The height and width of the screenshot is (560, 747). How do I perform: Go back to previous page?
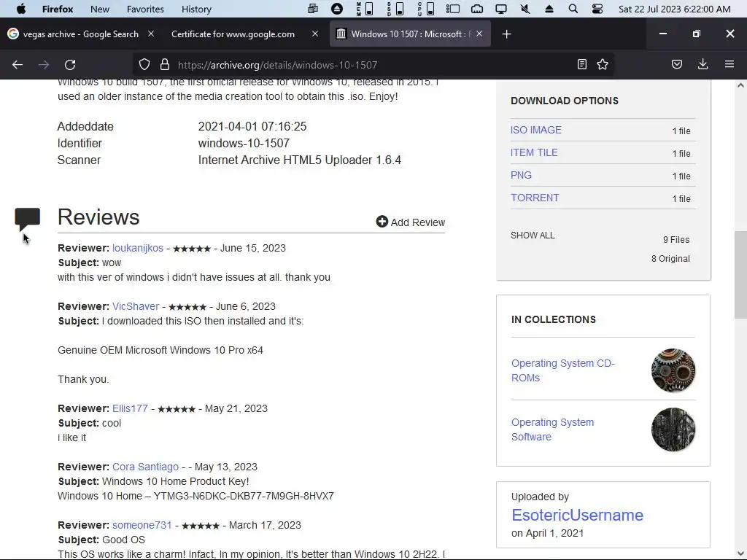[18, 64]
